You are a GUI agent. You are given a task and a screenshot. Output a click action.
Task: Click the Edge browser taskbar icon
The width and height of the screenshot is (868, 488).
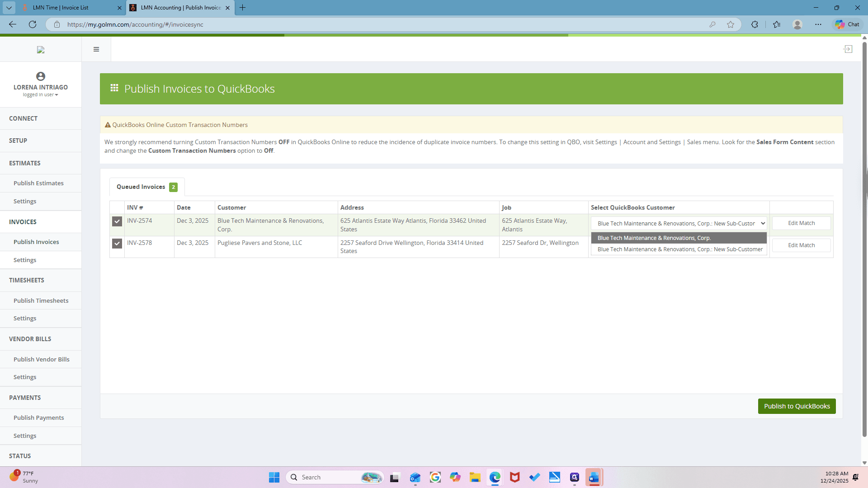click(495, 477)
